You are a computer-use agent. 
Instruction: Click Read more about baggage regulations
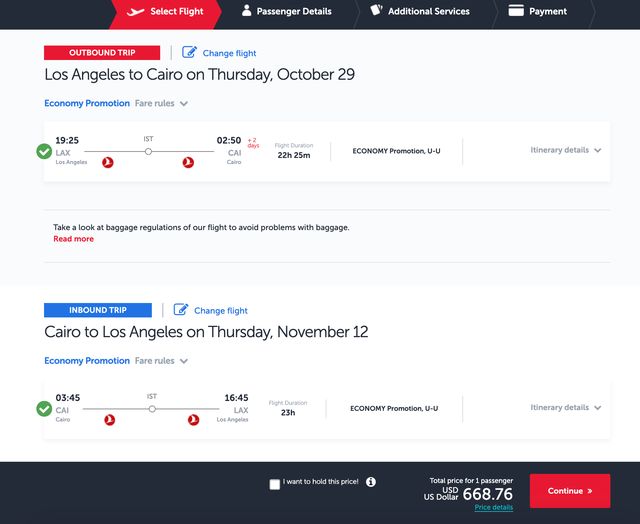click(x=73, y=239)
